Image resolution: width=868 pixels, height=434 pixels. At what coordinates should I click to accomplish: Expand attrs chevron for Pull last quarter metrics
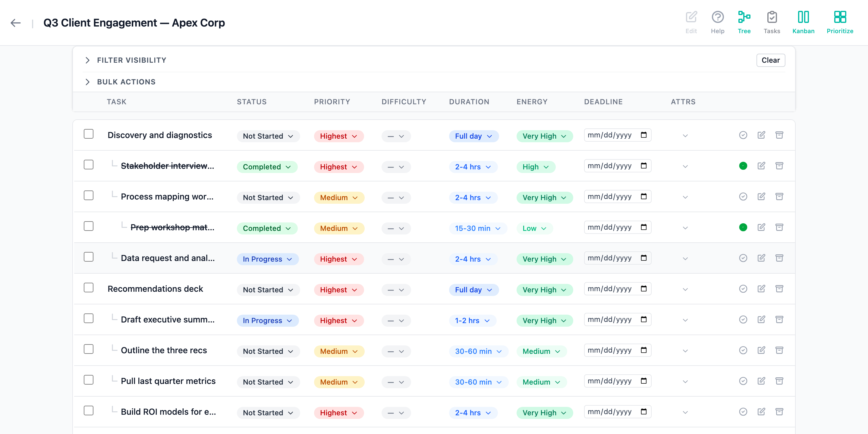pos(685,382)
